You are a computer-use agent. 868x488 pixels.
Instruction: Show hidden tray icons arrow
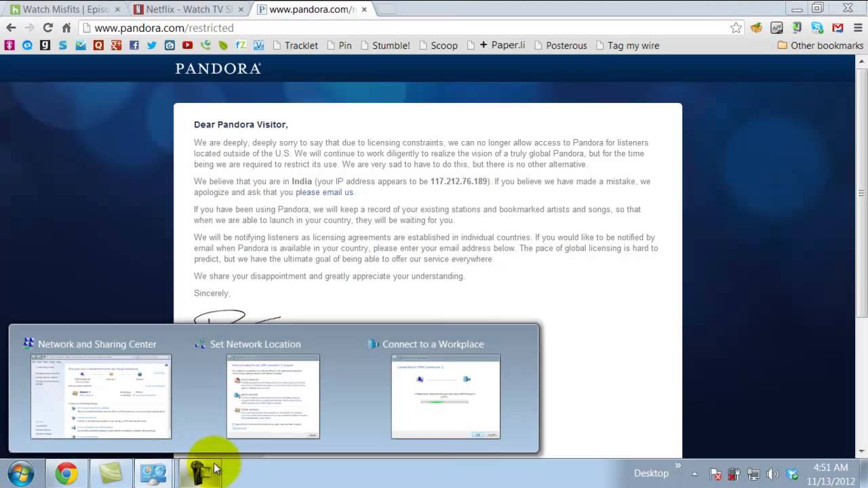[x=695, y=474]
